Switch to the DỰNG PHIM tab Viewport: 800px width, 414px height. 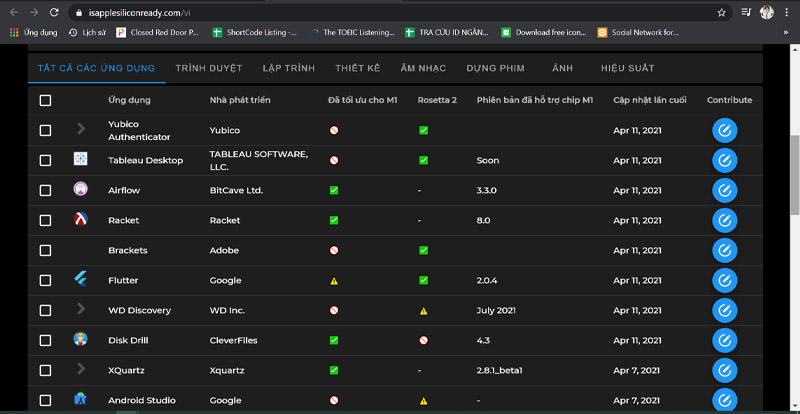coord(495,68)
